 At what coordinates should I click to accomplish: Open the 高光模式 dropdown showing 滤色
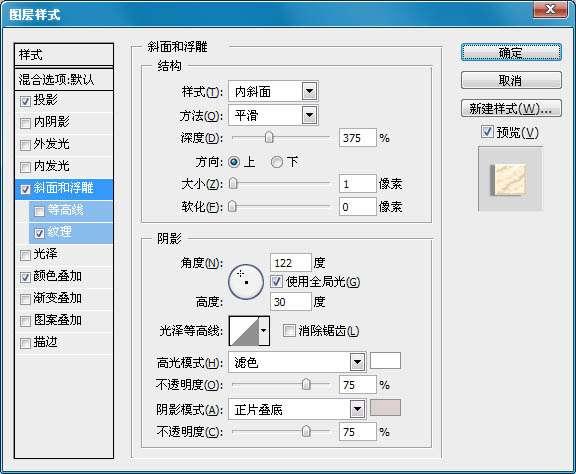297,363
